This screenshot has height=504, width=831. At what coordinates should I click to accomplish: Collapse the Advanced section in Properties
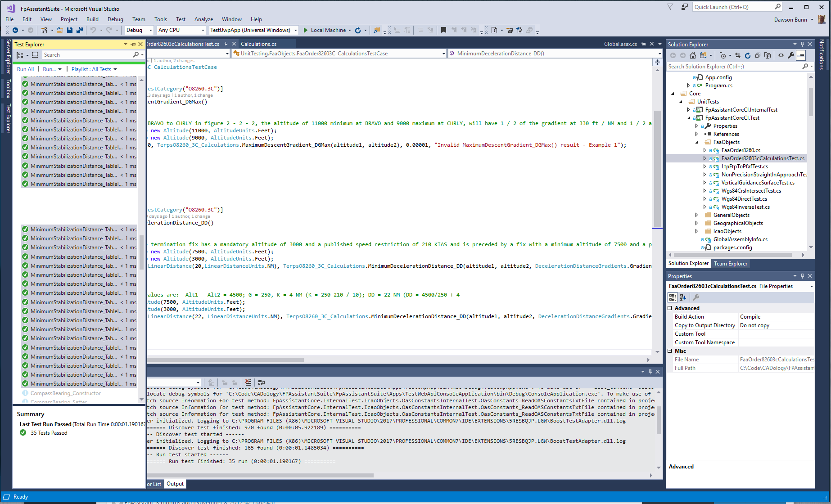coord(670,308)
